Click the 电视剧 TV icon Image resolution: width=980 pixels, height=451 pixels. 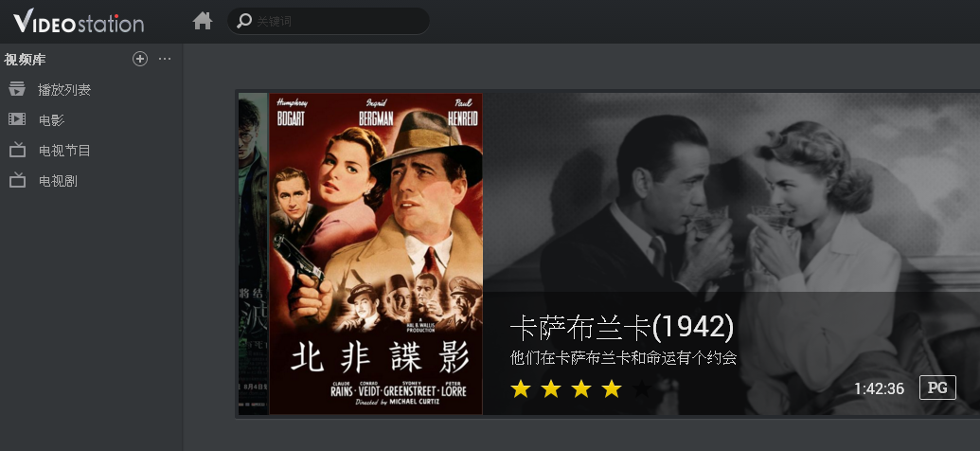[x=17, y=180]
